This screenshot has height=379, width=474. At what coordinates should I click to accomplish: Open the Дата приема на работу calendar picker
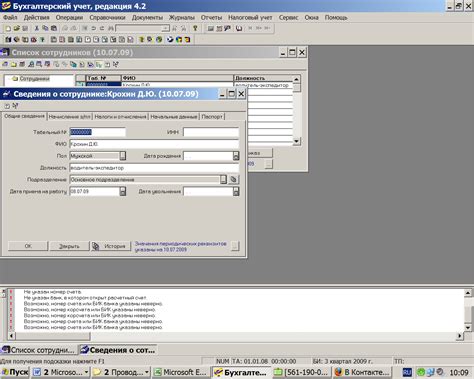123,191
